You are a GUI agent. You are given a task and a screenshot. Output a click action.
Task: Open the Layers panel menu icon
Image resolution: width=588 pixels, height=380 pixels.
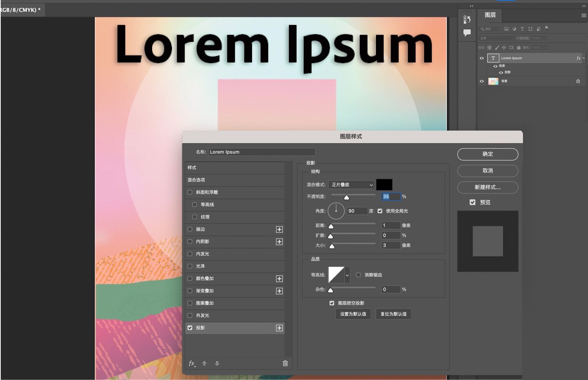click(x=584, y=15)
